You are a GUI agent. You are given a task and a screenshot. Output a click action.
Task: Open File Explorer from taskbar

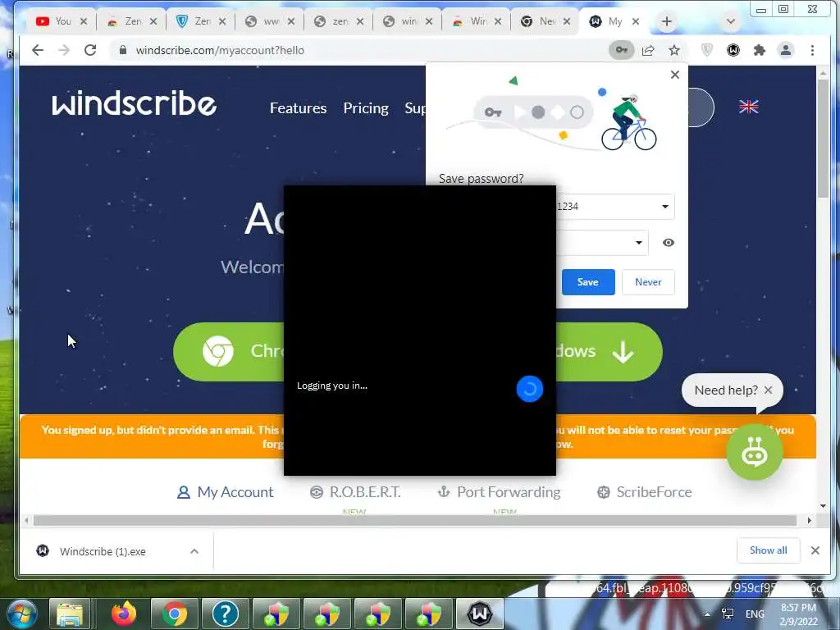click(x=70, y=614)
